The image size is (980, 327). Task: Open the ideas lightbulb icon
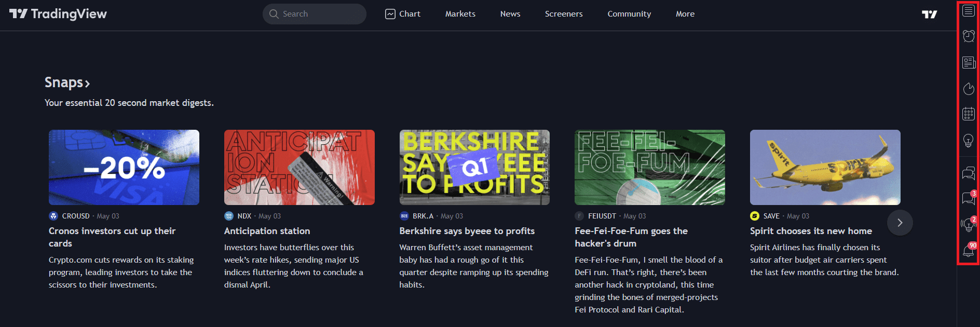coord(969,140)
